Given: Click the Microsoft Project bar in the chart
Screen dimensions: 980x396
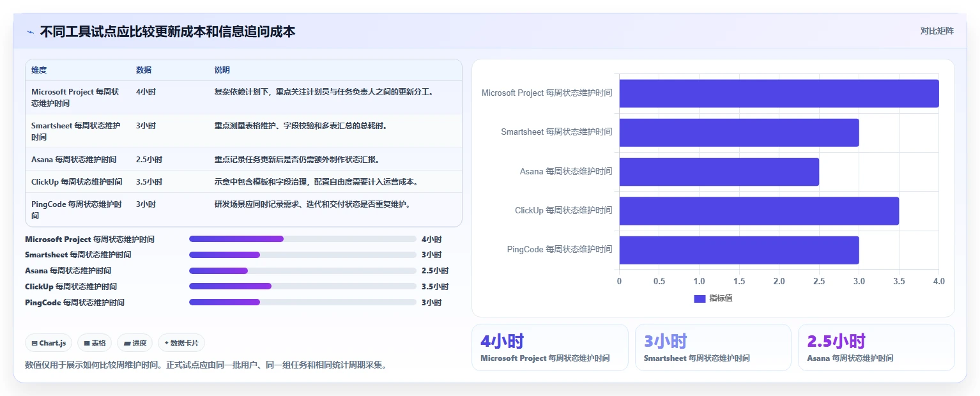Looking at the screenshot, I should coord(779,93).
